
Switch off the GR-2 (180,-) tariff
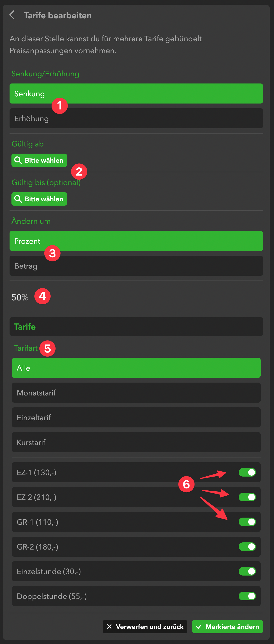tap(247, 546)
